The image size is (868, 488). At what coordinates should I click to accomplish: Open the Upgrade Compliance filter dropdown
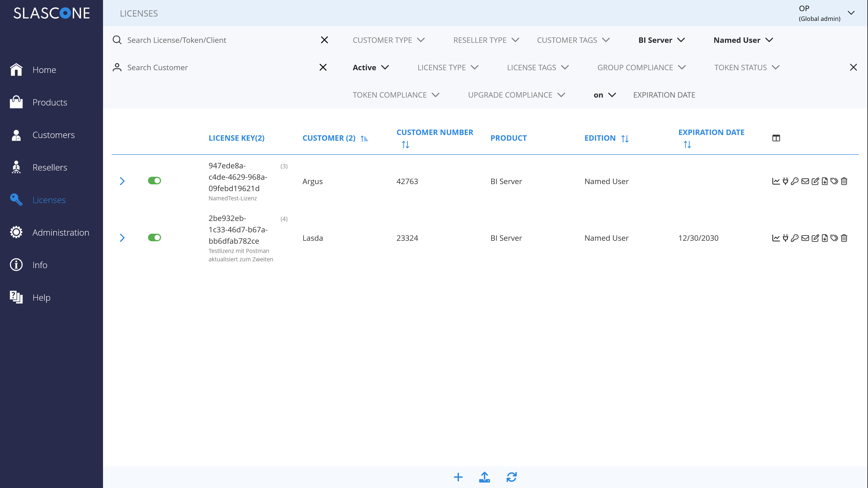click(517, 95)
